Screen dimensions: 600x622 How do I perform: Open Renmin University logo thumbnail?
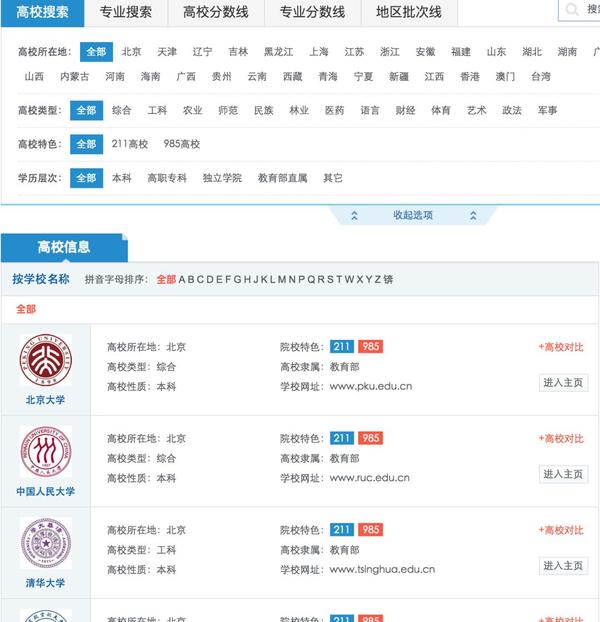point(46,452)
